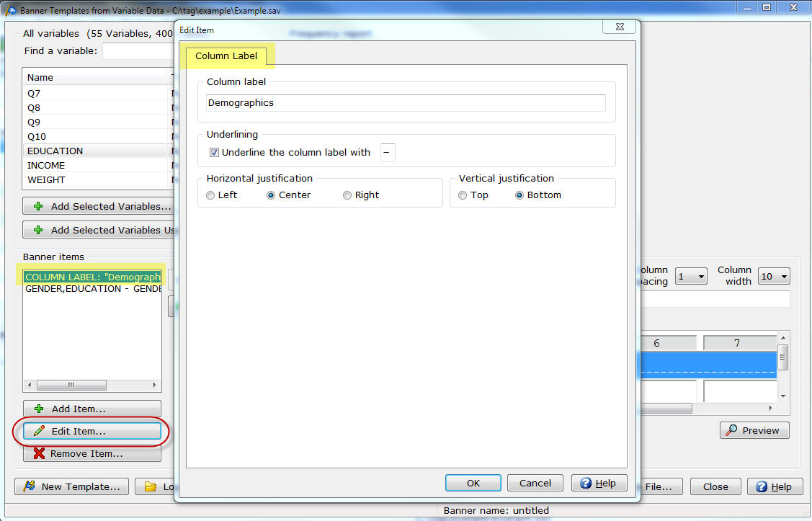812x521 pixels.
Task: Open the underline character selector
Action: click(x=388, y=152)
